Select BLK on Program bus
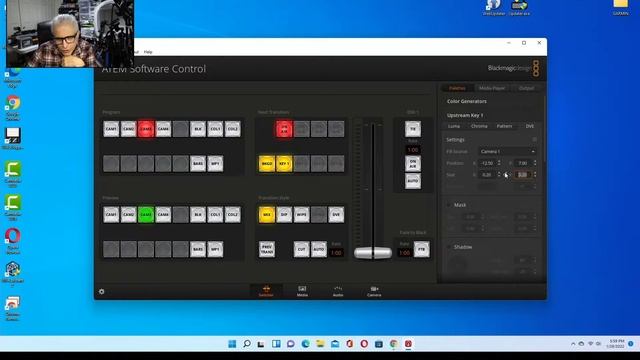The height and width of the screenshot is (360, 640). click(198, 129)
